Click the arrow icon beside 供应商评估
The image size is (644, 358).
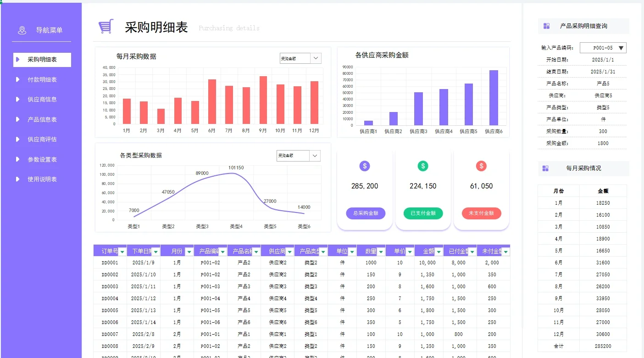click(x=17, y=139)
